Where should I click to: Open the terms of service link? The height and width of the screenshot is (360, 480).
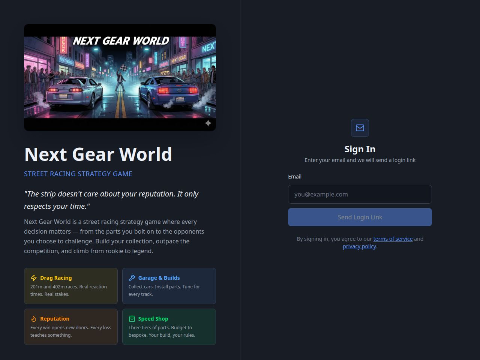click(x=393, y=239)
